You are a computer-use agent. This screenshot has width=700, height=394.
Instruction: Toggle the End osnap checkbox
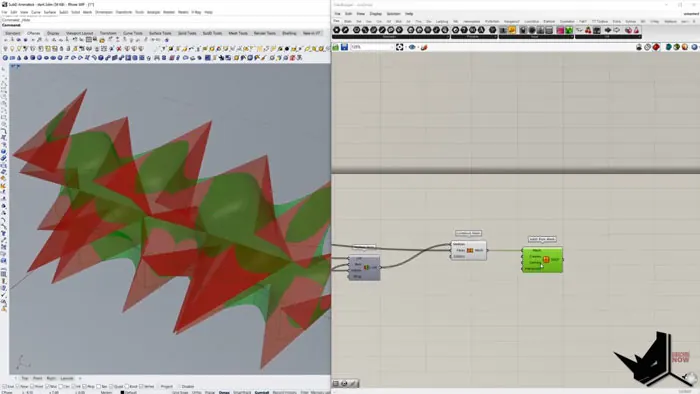pyautogui.click(x=4, y=386)
